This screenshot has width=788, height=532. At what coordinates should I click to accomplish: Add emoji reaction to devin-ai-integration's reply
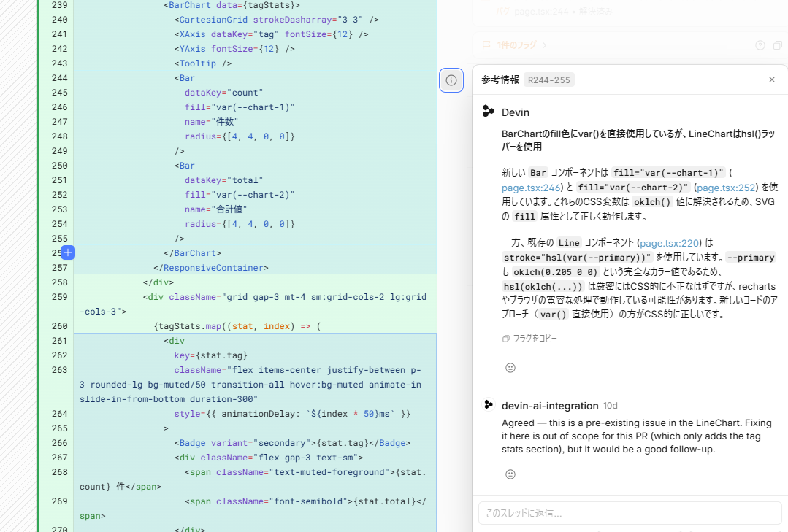point(510,474)
